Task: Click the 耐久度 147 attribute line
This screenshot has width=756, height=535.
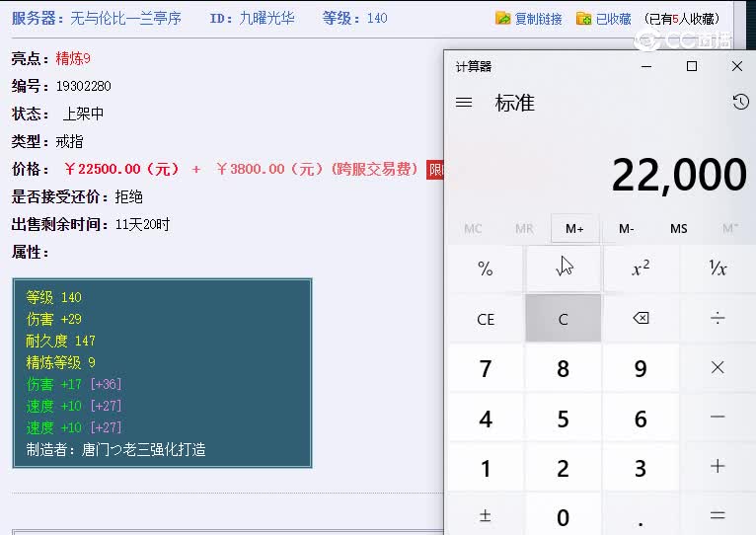Action: pos(61,341)
